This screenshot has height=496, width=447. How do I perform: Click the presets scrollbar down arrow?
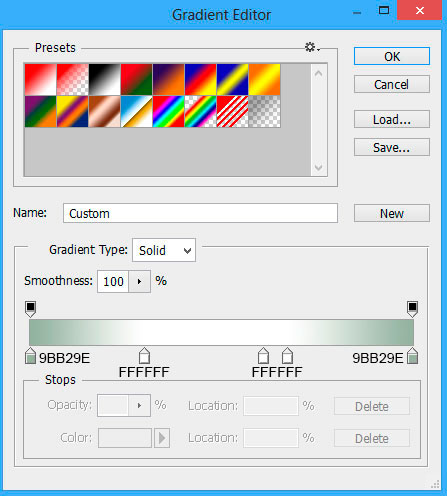(318, 167)
